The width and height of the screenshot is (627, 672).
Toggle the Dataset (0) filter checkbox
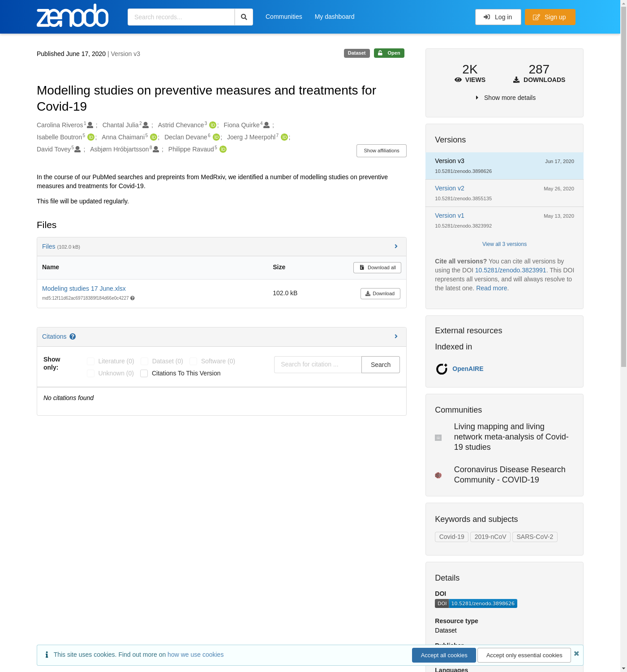145,362
